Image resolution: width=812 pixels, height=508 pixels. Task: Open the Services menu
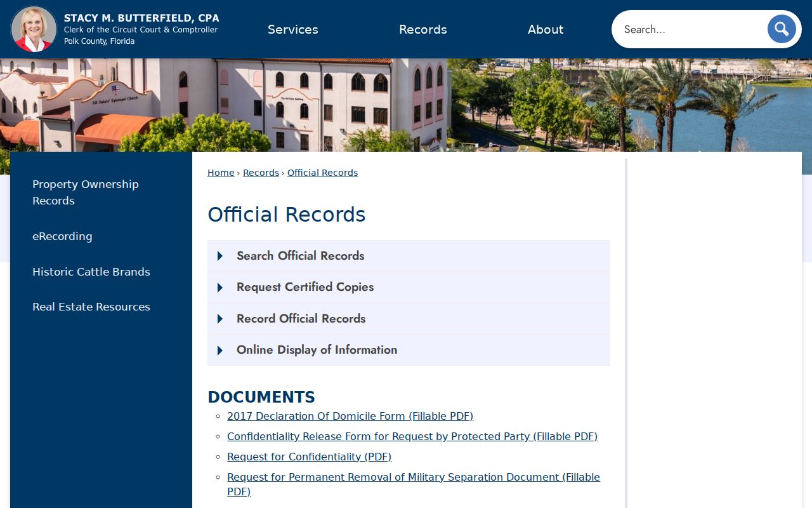(x=293, y=29)
